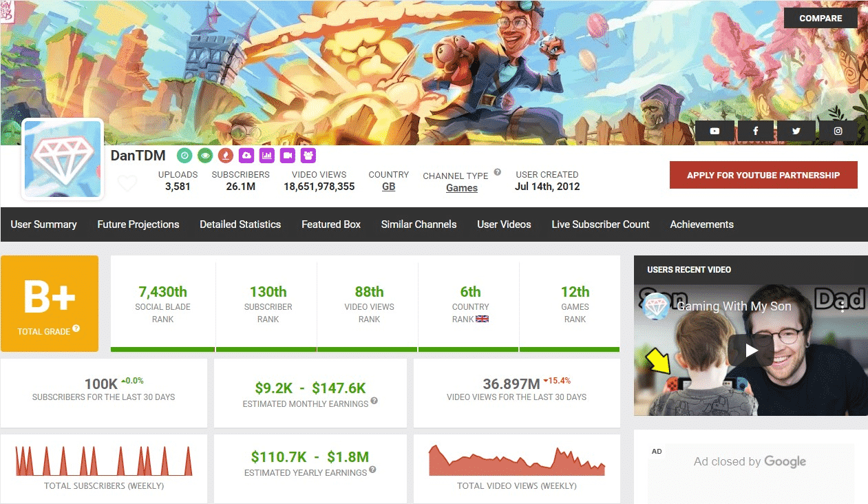Click Apply for YouTube Partnership button
The height and width of the screenshot is (504, 868).
point(763,175)
